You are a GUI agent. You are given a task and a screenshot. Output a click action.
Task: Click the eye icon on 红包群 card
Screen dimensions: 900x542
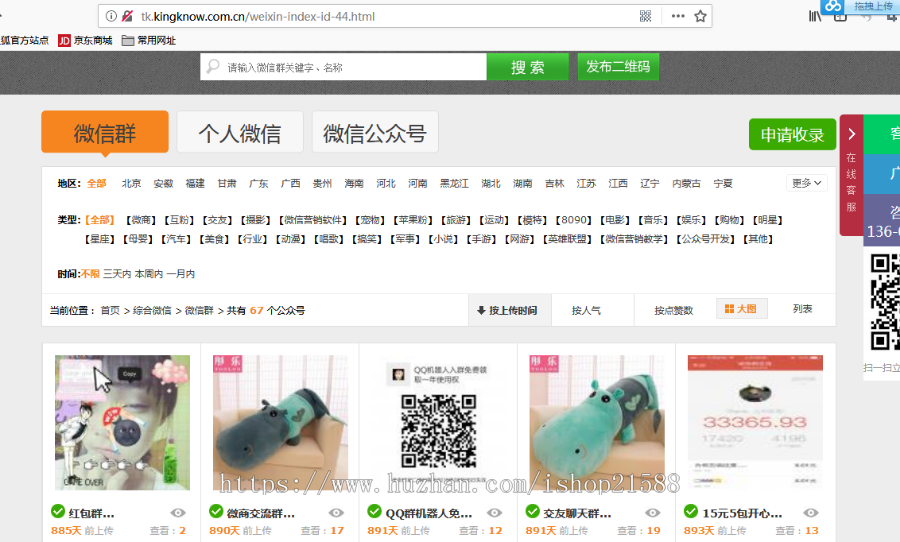(x=178, y=513)
